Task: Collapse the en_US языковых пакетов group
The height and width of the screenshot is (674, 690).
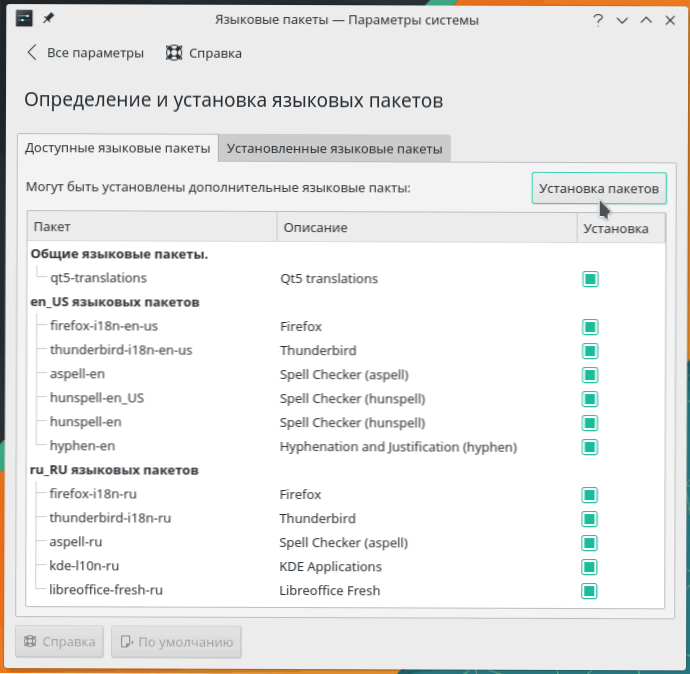Action: click(115, 302)
